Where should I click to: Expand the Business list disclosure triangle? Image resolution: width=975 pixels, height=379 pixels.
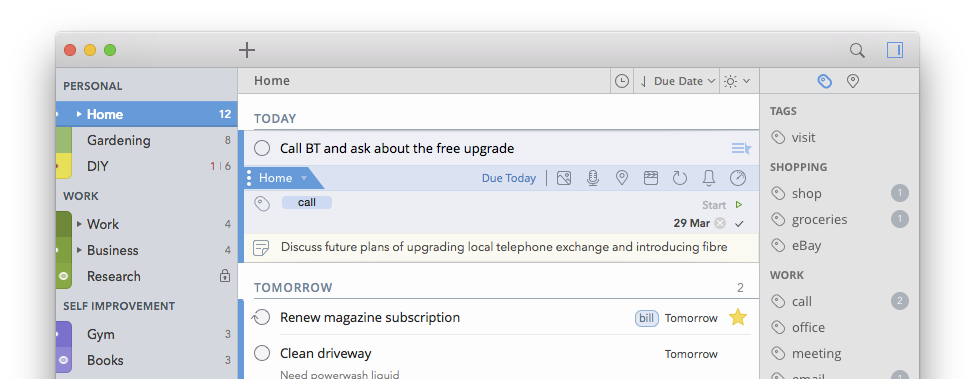[x=79, y=250]
